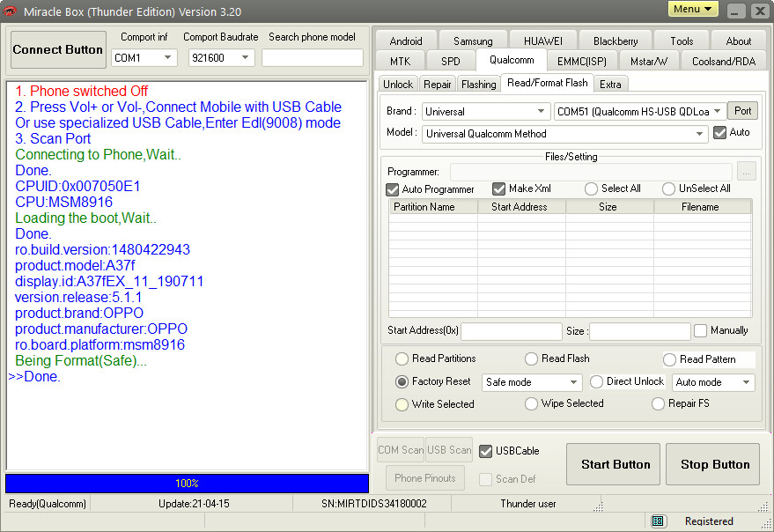Viewport: 774px width, 532px height.
Task: Uncheck the USBCable checkbox
Action: [485, 451]
